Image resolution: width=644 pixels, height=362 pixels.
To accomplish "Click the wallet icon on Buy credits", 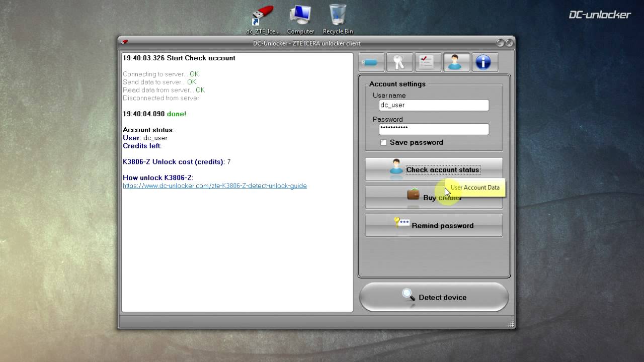I will [x=413, y=195].
